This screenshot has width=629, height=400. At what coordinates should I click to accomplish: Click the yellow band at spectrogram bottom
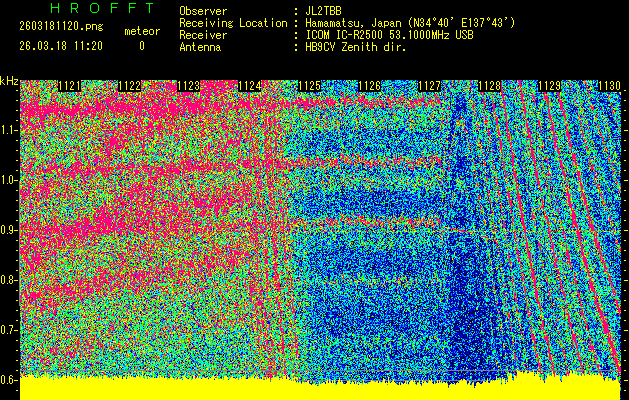click(320, 391)
